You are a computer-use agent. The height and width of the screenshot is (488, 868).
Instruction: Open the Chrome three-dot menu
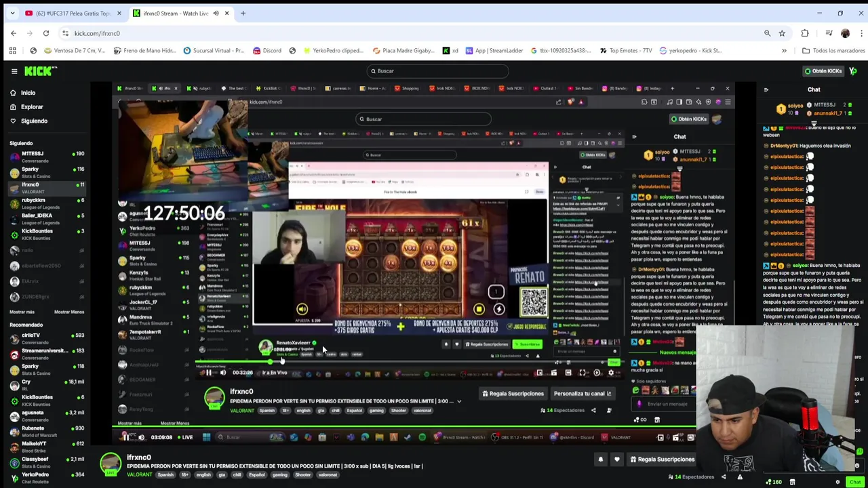click(860, 33)
